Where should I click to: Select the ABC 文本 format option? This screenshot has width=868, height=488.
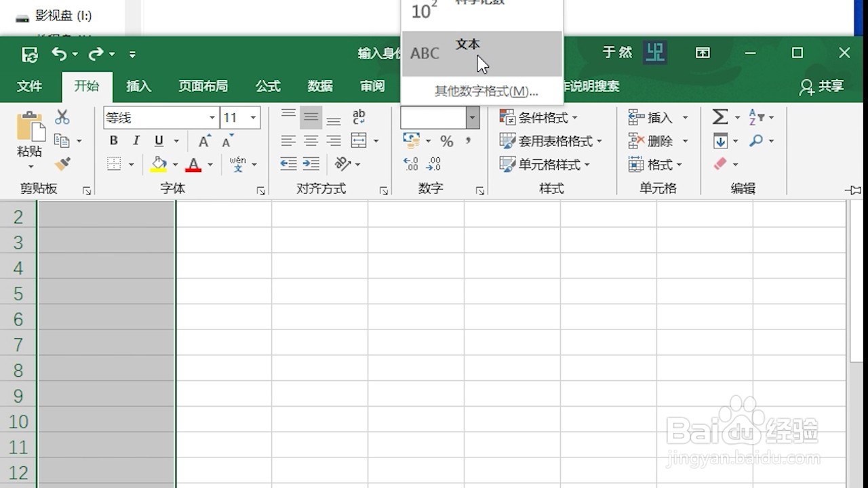coord(468,49)
